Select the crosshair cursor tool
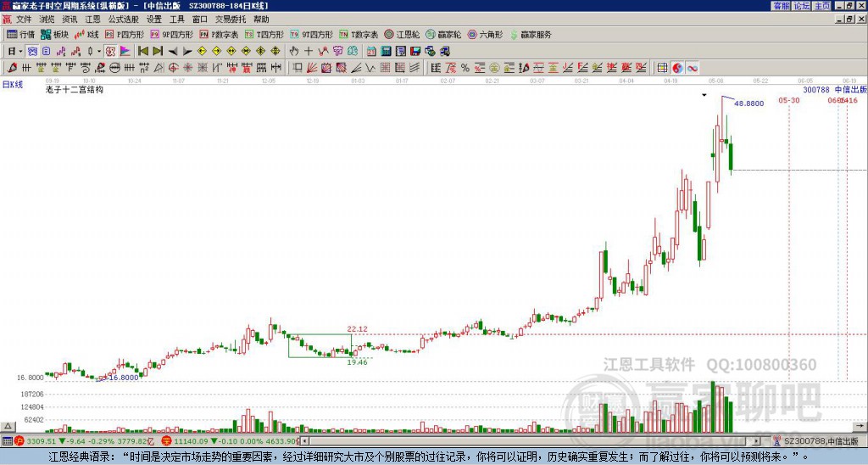The height and width of the screenshot is (465, 868). tap(309, 51)
